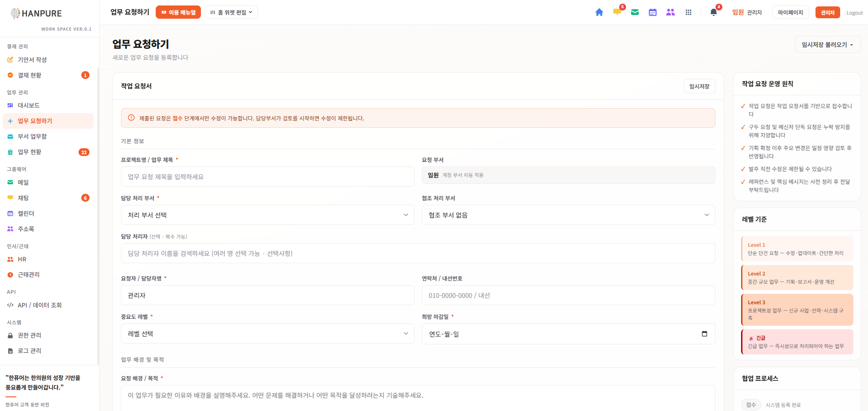Open 부서 업무함 menu item
The height and width of the screenshot is (411, 868).
[x=48, y=136]
